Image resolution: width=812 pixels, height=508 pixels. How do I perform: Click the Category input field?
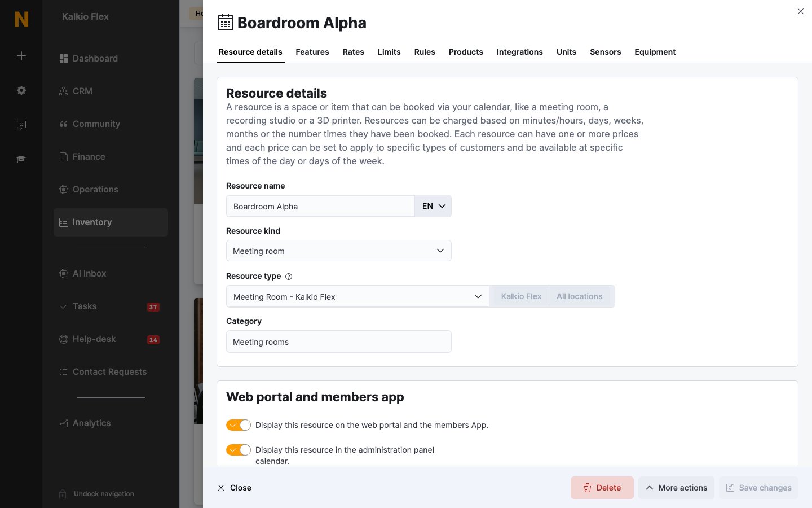[x=339, y=341]
